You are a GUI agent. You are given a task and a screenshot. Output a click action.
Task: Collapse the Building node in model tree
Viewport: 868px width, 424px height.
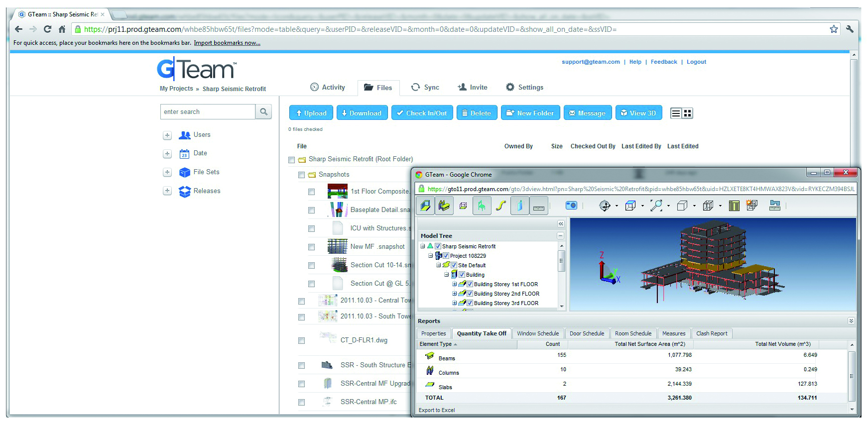[446, 275]
